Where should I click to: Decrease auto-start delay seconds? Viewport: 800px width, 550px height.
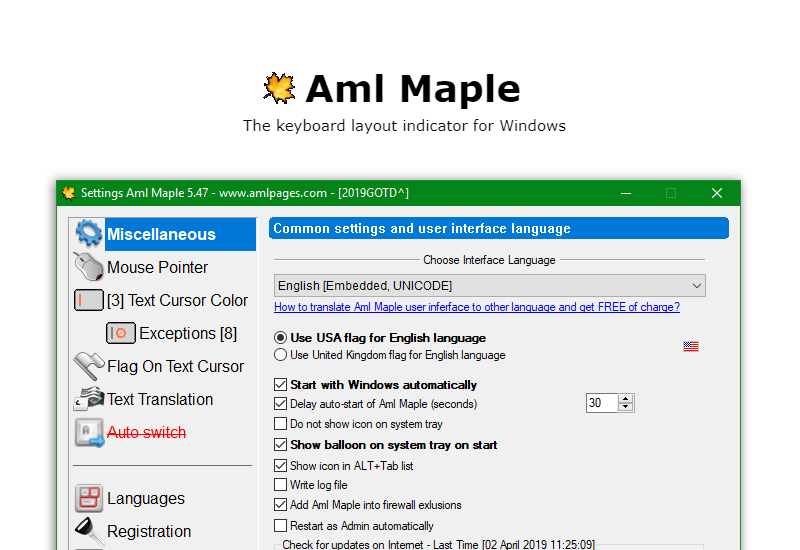pyautogui.click(x=626, y=407)
